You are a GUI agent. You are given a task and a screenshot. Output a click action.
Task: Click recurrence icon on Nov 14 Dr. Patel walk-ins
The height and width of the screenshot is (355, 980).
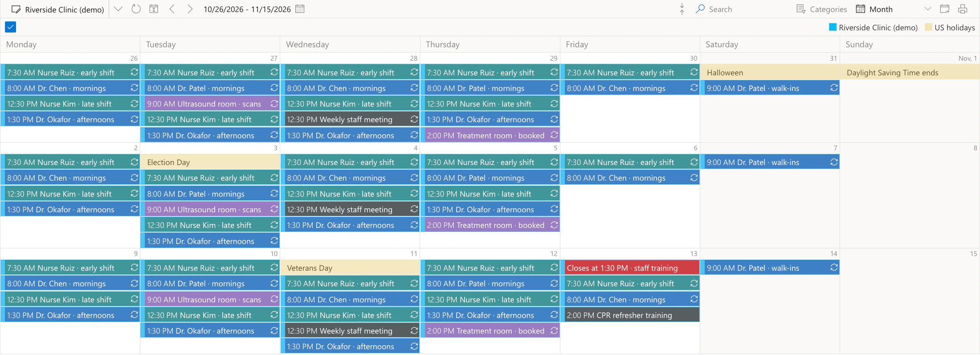[x=834, y=268]
